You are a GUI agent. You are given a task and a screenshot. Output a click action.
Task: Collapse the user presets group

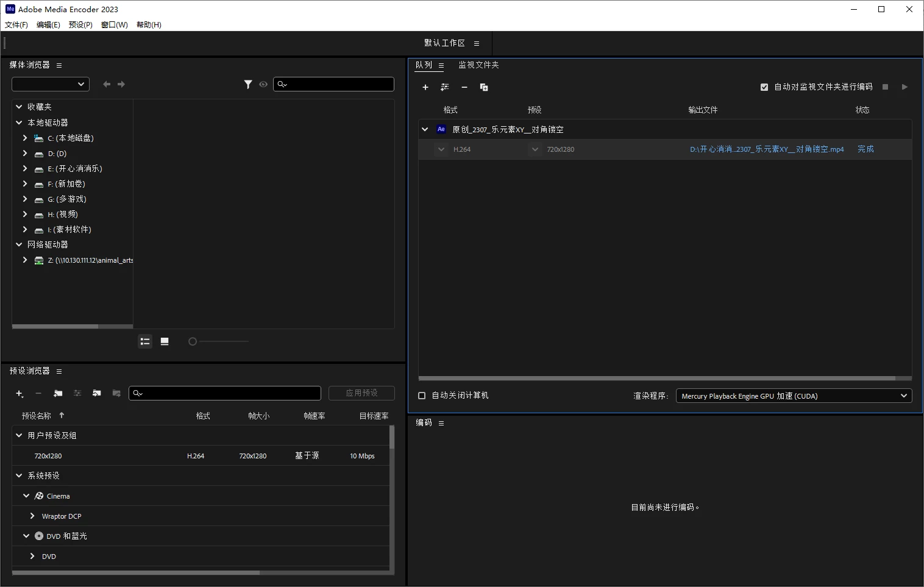click(19, 435)
